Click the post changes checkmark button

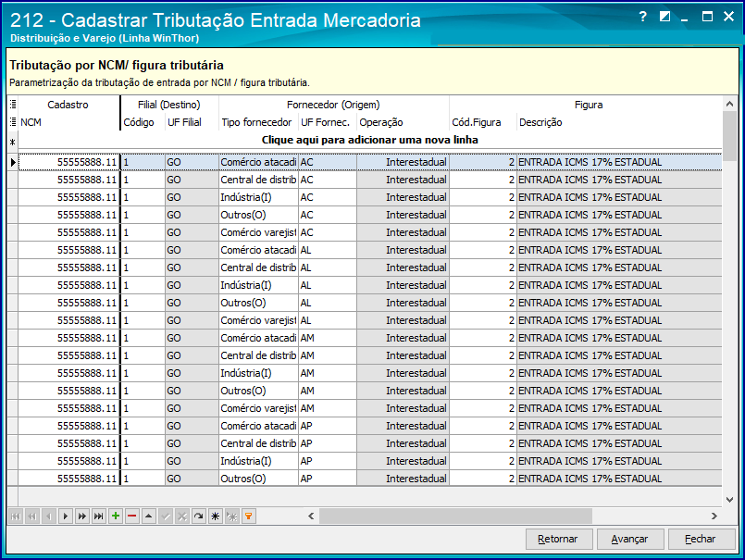(x=166, y=516)
